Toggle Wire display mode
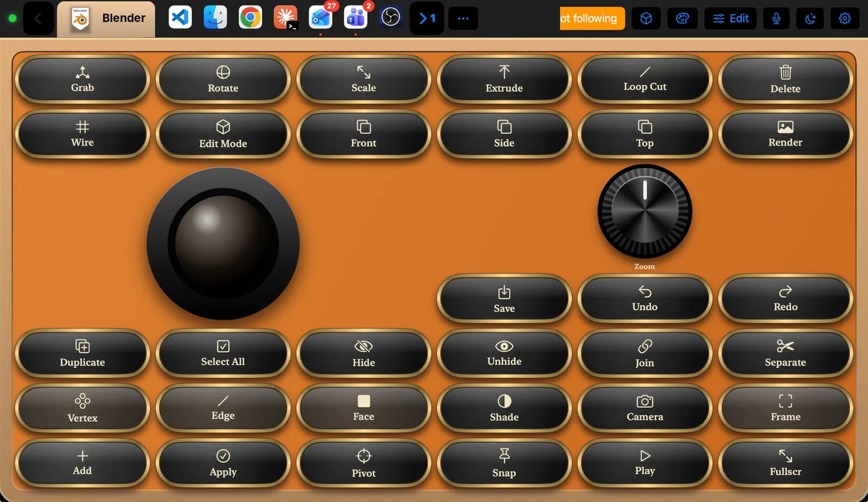The image size is (868, 502). click(82, 134)
